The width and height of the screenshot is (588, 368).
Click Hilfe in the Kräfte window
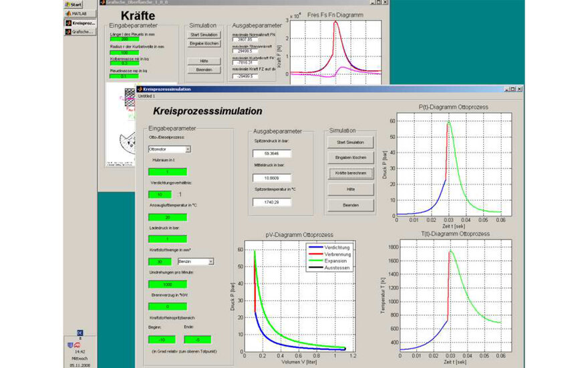click(x=204, y=61)
